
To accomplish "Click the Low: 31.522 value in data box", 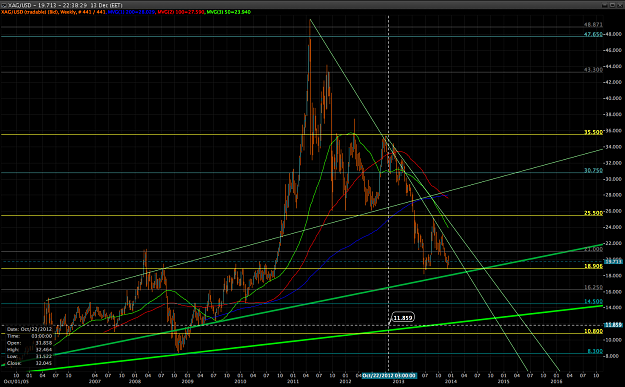I will [x=44, y=357].
